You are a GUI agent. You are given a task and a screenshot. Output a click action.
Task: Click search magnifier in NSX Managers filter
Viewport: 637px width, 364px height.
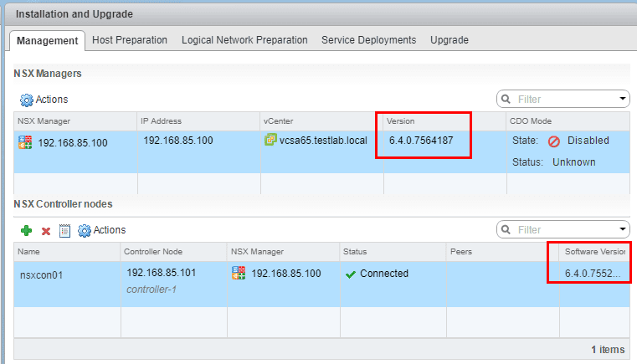tap(506, 99)
